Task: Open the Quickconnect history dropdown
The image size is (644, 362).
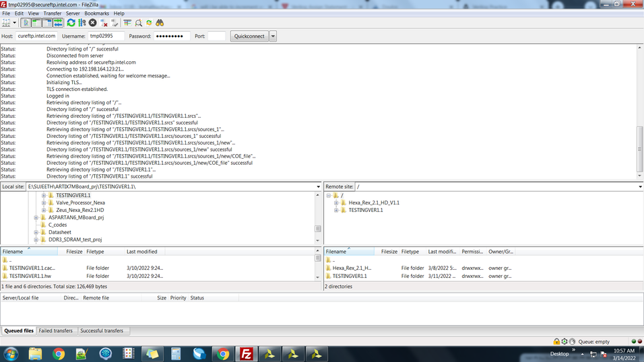Action: click(273, 36)
